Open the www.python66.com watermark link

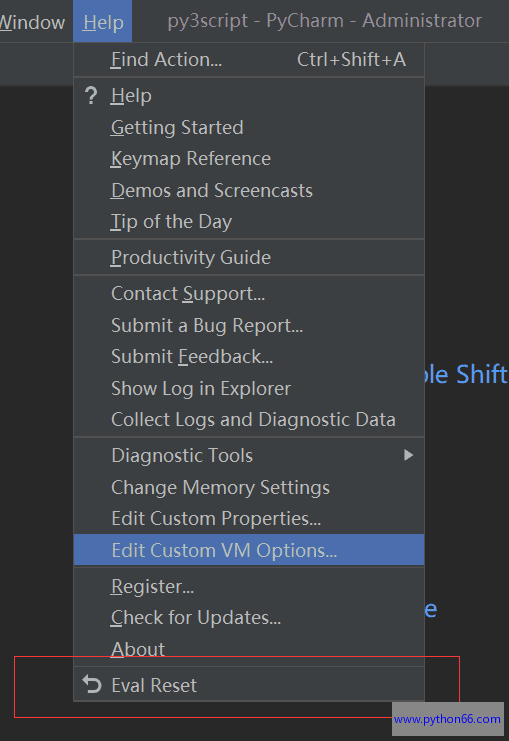pyautogui.click(x=447, y=719)
